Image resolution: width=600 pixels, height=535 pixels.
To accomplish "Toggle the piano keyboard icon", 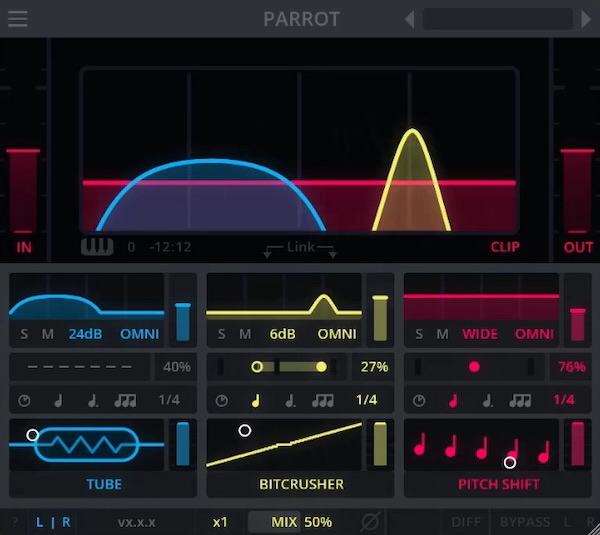I will click(97, 247).
